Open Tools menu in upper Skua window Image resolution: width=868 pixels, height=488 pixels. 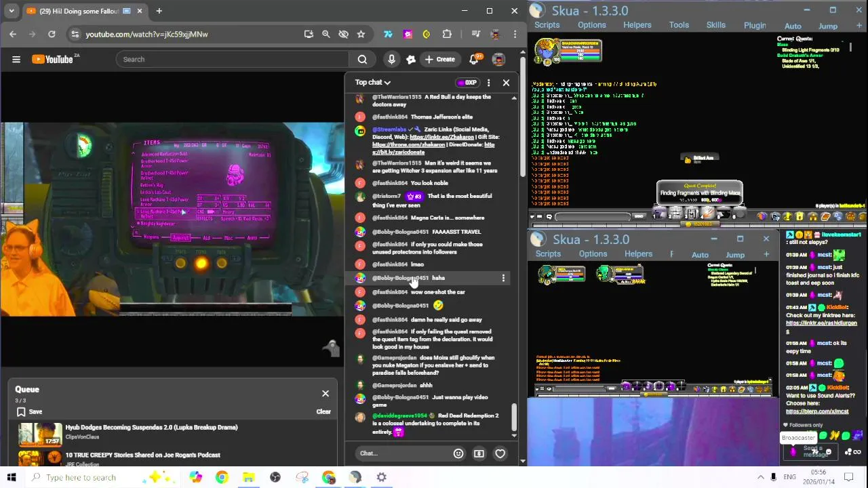(x=679, y=25)
